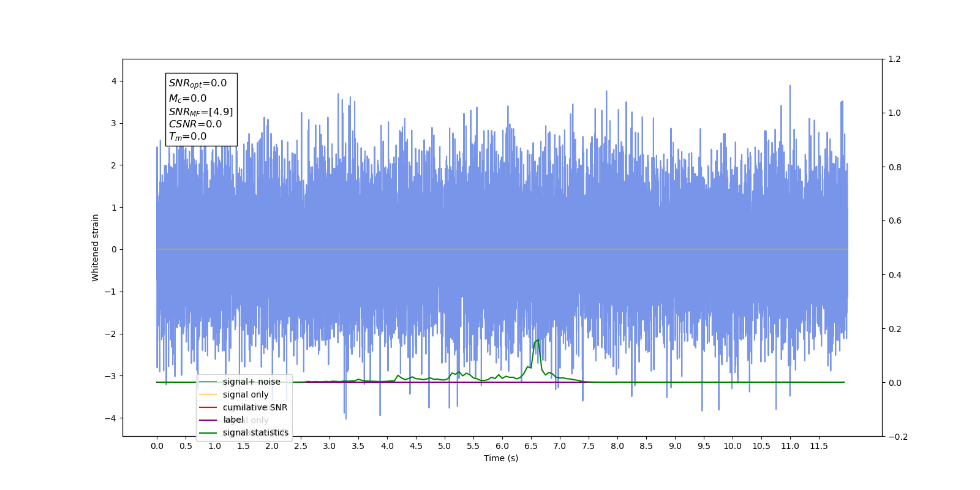Click the purple line swatch for label
This screenshot has height=490, width=980.
pos(208,420)
